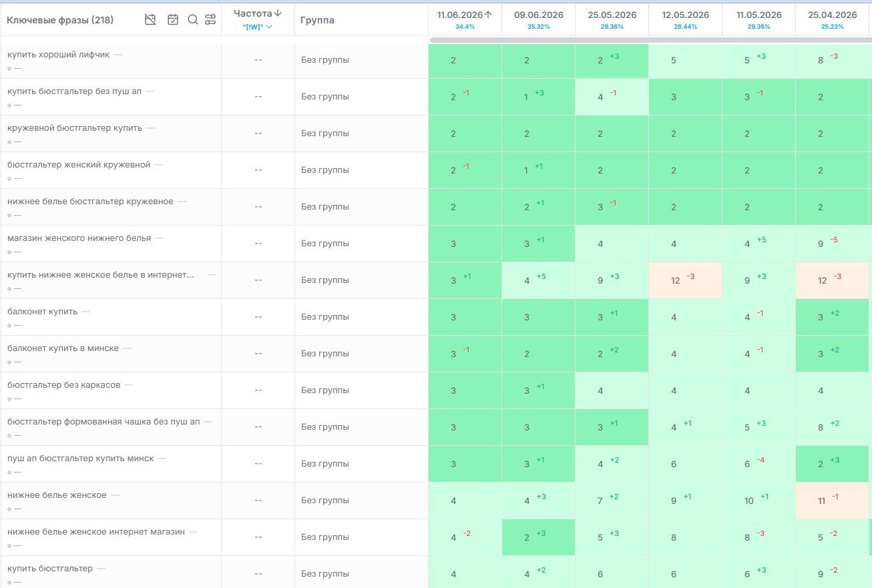Viewport: 872px width, 588px height.
Task: Click the sort arrow on 11.06.2026 column
Action: (x=488, y=15)
